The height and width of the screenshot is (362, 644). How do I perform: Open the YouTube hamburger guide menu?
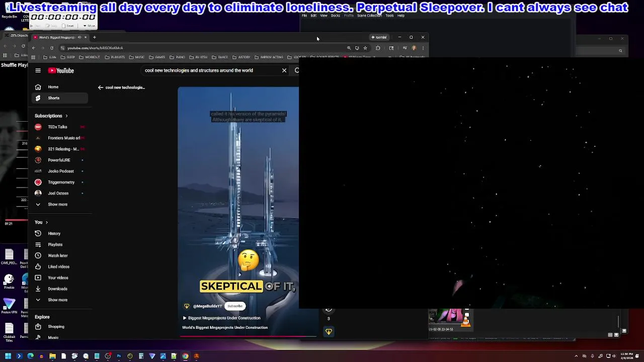[38, 70]
